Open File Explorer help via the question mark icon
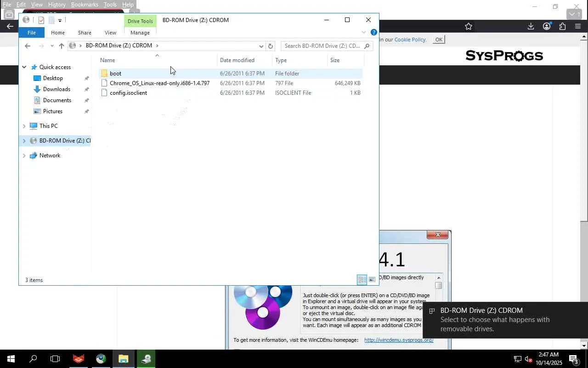This screenshot has width=588, height=368. (374, 32)
